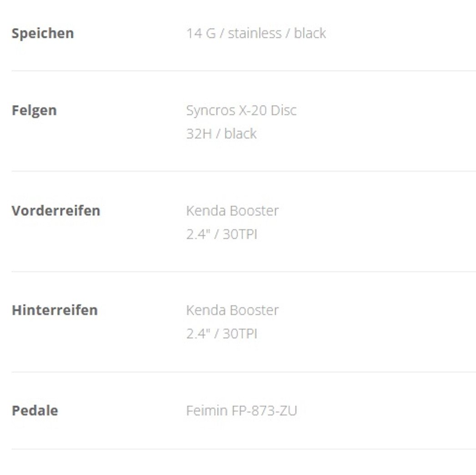The height and width of the screenshot is (475, 476).
Task: Click 2.4" / 30TPI under Vorderreifen
Action: pos(222,234)
